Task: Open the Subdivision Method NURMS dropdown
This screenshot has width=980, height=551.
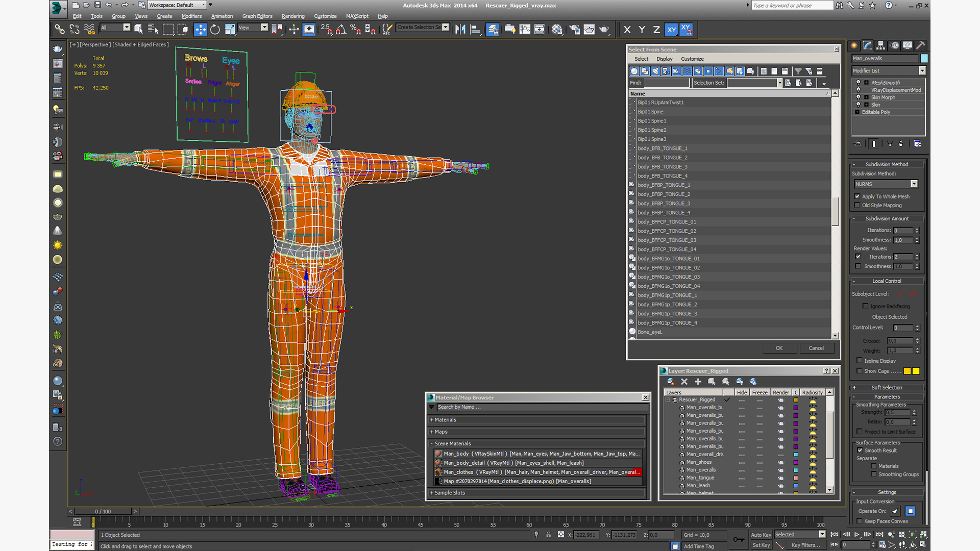Action: pos(914,184)
